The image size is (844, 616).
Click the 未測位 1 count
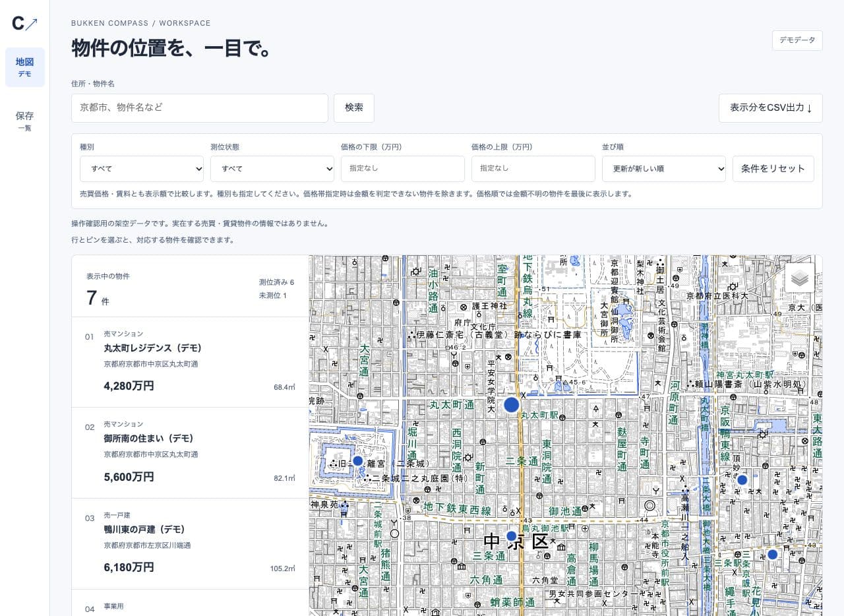click(x=272, y=295)
